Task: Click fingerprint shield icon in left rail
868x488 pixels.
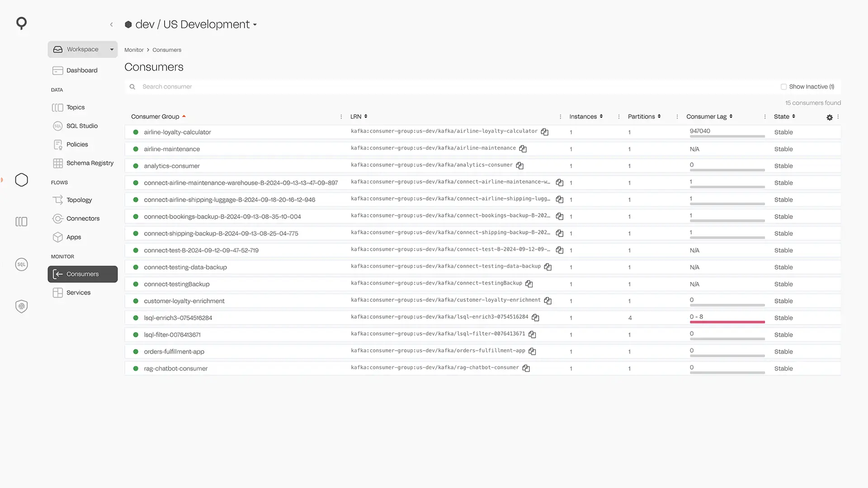Action: (21, 306)
